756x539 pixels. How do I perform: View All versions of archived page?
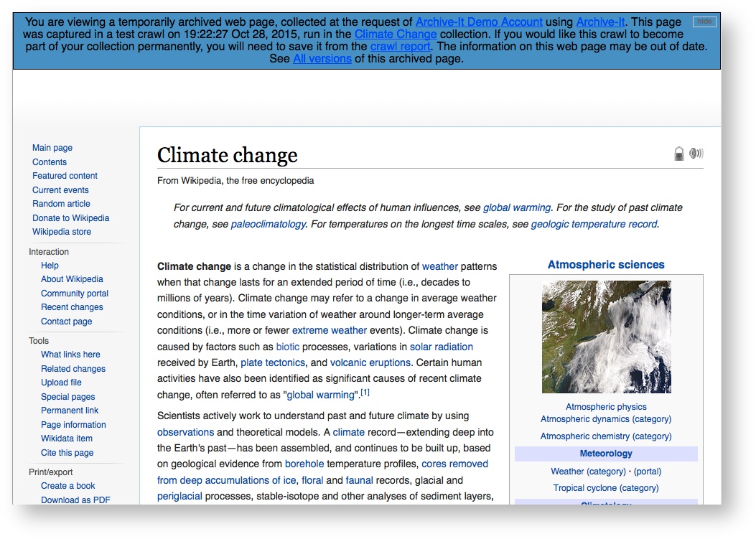322,58
